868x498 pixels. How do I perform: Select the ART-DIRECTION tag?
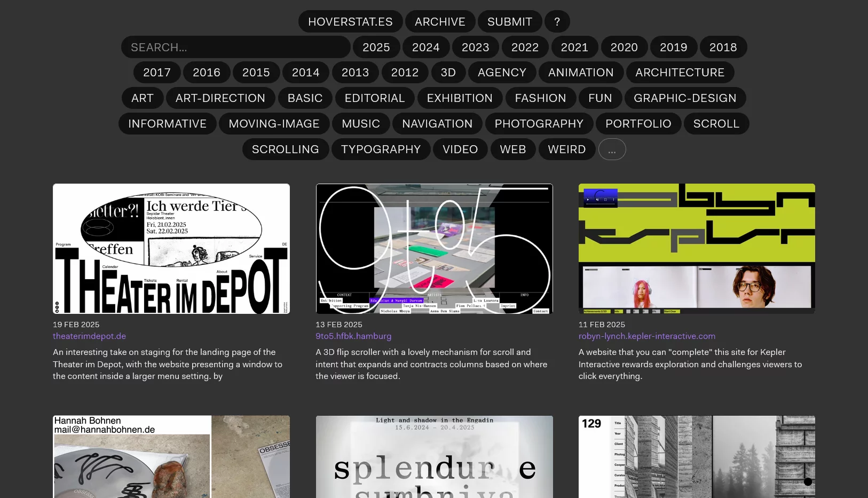tap(220, 98)
